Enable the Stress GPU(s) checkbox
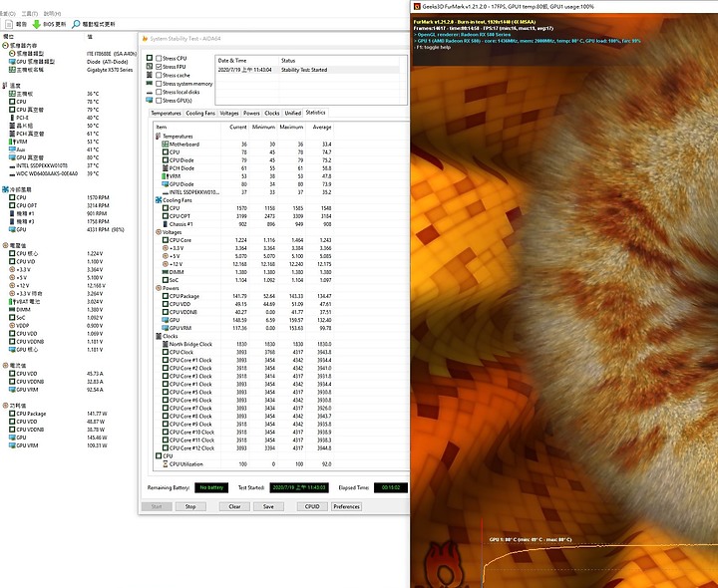The image size is (718, 588). [x=159, y=101]
